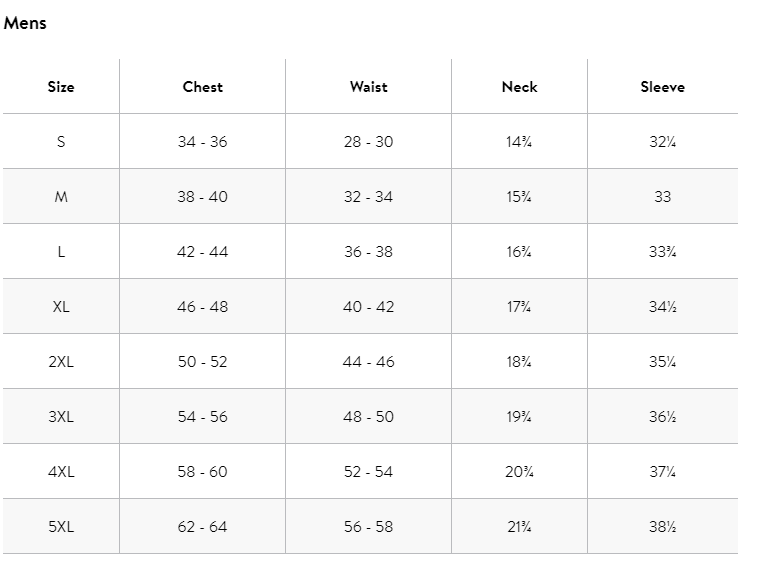Image resolution: width=757 pixels, height=581 pixels.
Task: Click the 2XL size row label
Action: click(x=61, y=362)
